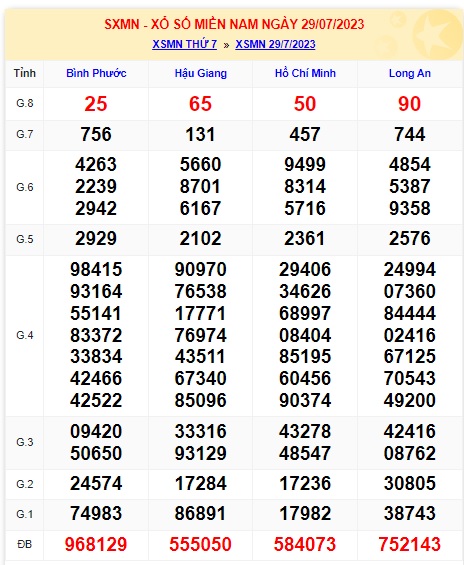Screen dimensions: 464x565
Task: Open the XSMN 29/7/2023 link
Action: (275, 44)
